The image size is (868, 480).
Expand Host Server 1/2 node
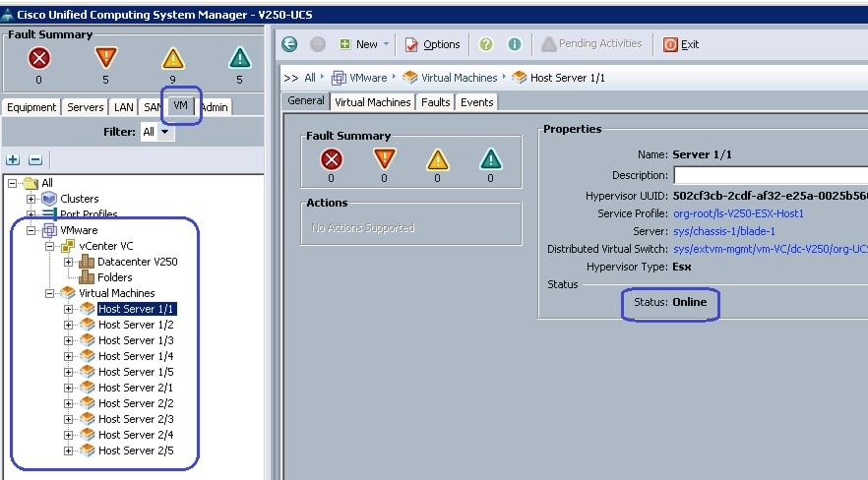pos(68,325)
